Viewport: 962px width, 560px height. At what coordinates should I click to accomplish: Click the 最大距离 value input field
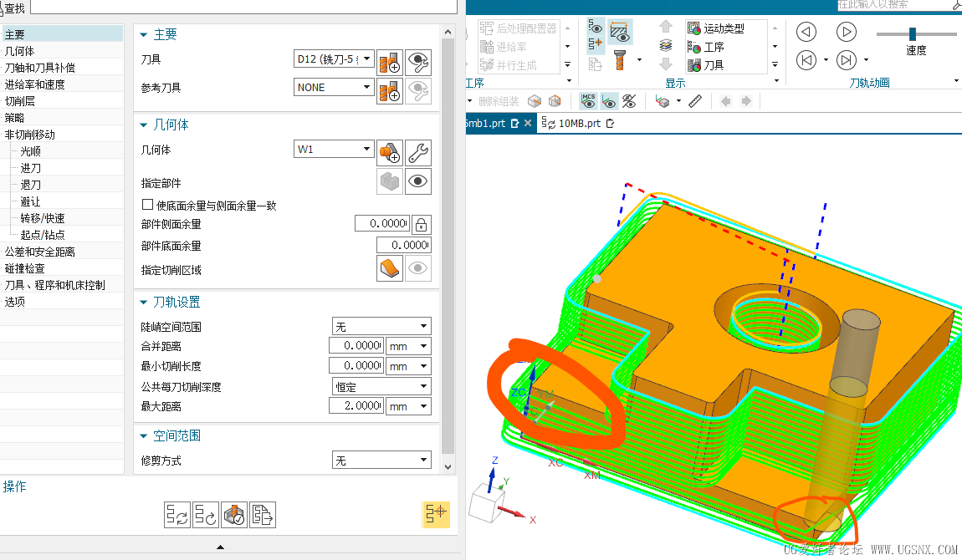(x=356, y=406)
